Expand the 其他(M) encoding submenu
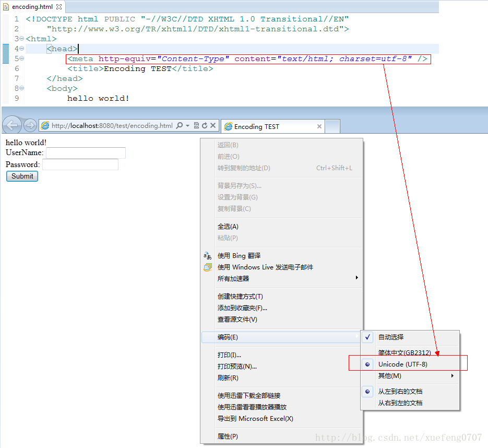The width and height of the screenshot is (488, 448). [410, 376]
